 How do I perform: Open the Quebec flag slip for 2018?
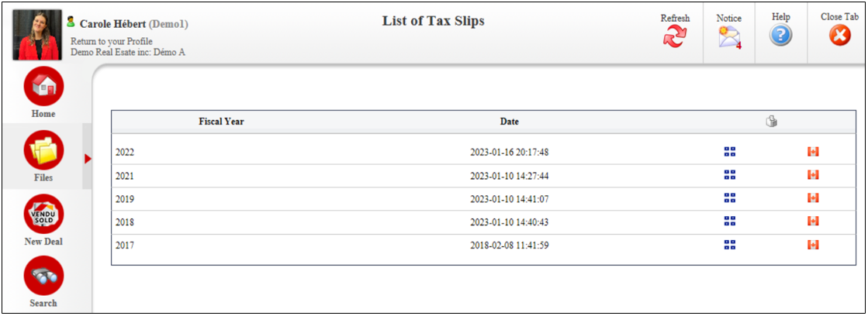pyautogui.click(x=730, y=222)
